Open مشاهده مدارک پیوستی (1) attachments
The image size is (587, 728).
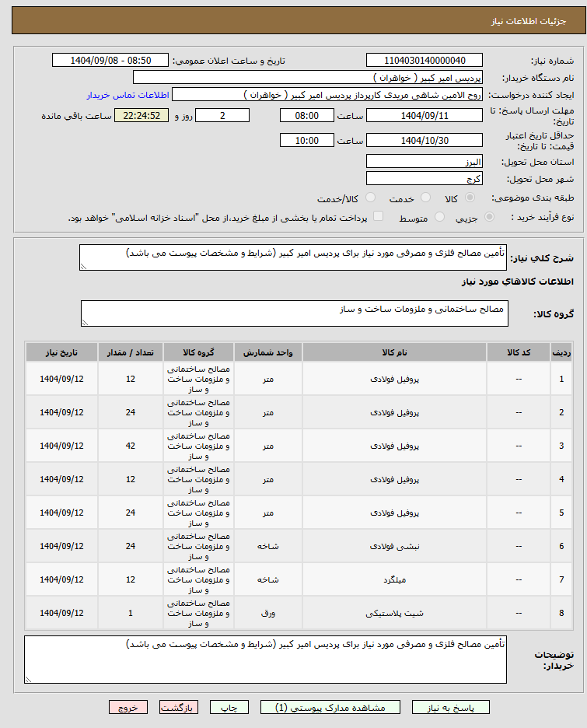point(330,708)
